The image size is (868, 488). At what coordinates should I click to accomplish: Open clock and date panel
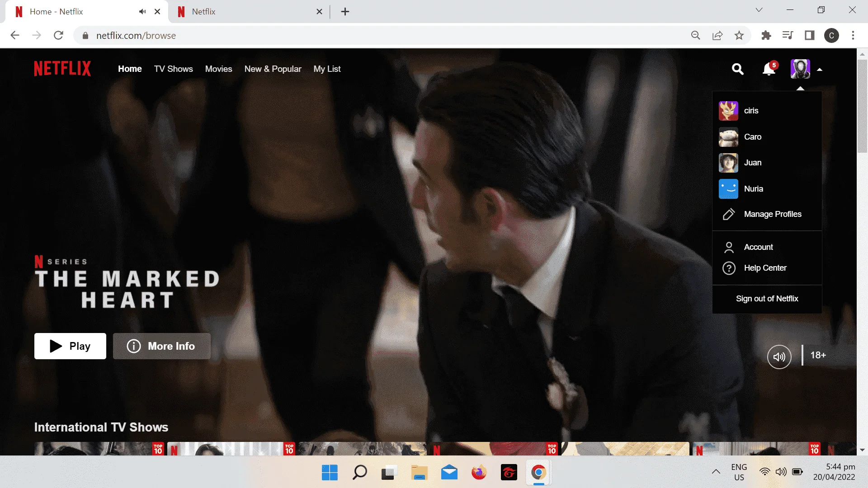click(834, 472)
